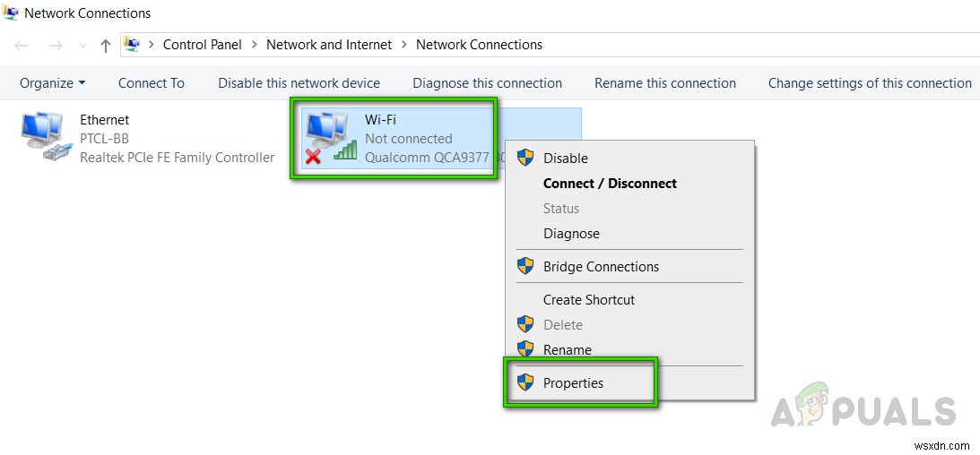Click the back navigation arrow

click(22, 46)
